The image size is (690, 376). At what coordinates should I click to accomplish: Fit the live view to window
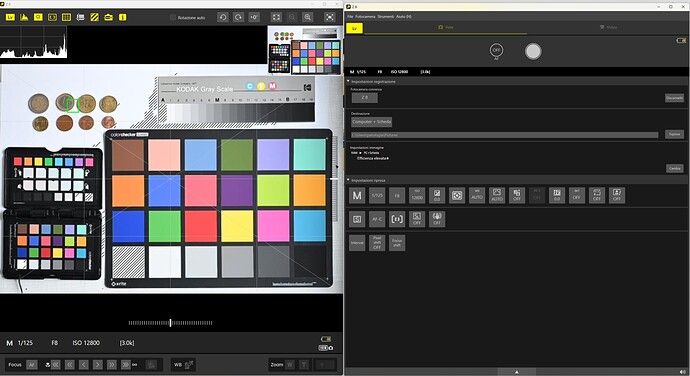point(276,17)
